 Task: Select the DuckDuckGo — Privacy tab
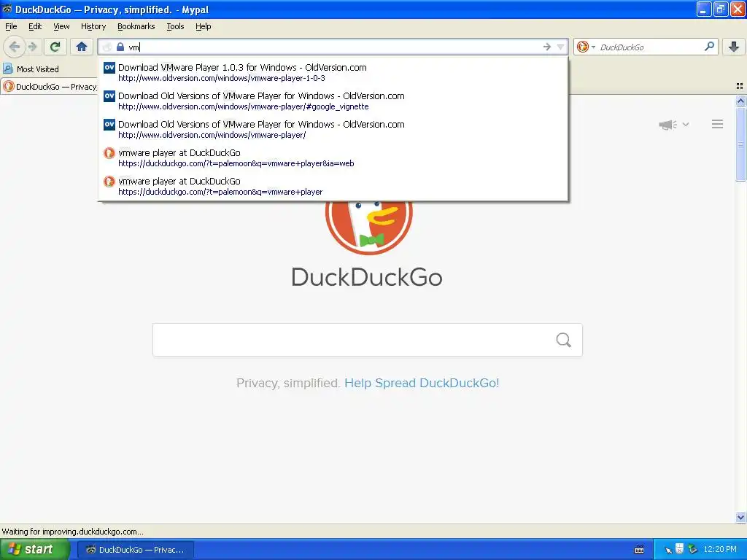click(49, 86)
